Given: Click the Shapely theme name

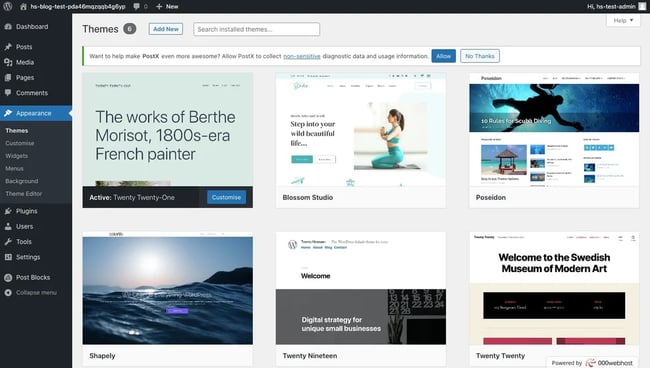Looking at the screenshot, I should tap(102, 356).
